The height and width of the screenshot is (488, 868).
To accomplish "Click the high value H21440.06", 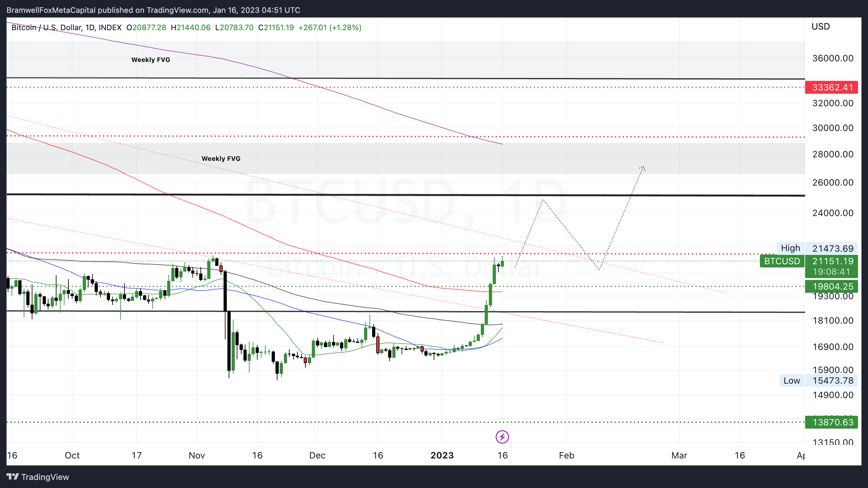I will coord(191,27).
